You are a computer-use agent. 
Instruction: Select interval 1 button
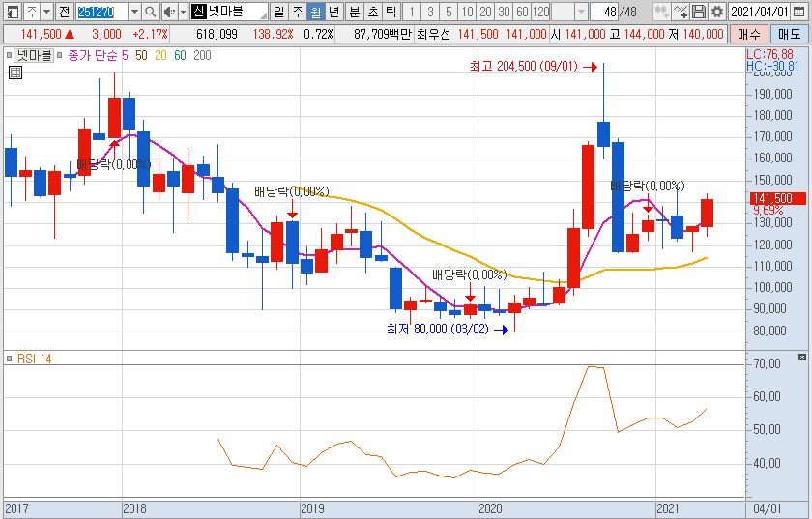pos(412,12)
